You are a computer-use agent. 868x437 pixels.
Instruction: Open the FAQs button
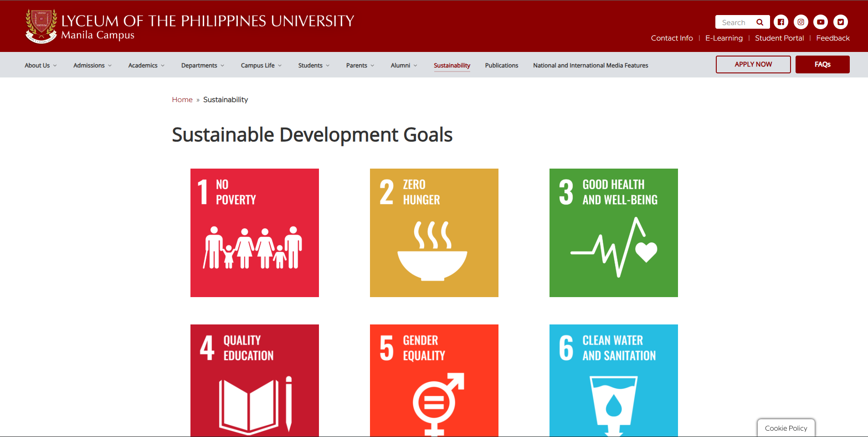(x=822, y=64)
